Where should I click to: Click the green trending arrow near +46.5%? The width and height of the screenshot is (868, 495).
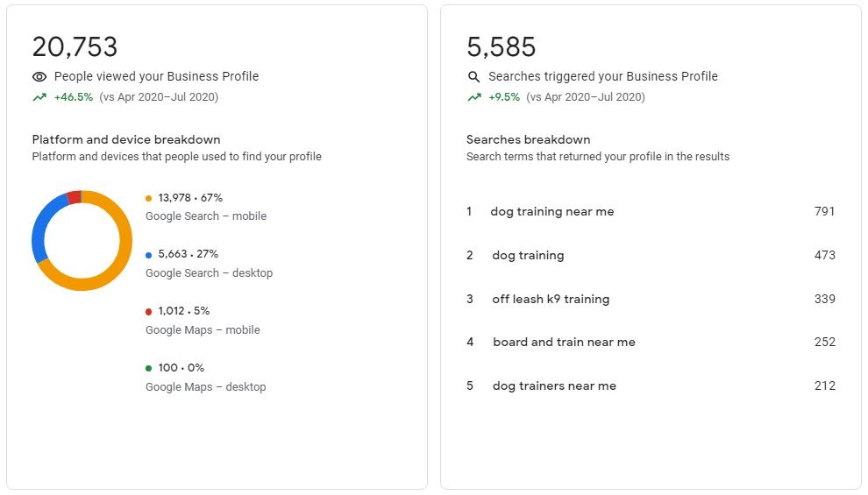(x=39, y=97)
